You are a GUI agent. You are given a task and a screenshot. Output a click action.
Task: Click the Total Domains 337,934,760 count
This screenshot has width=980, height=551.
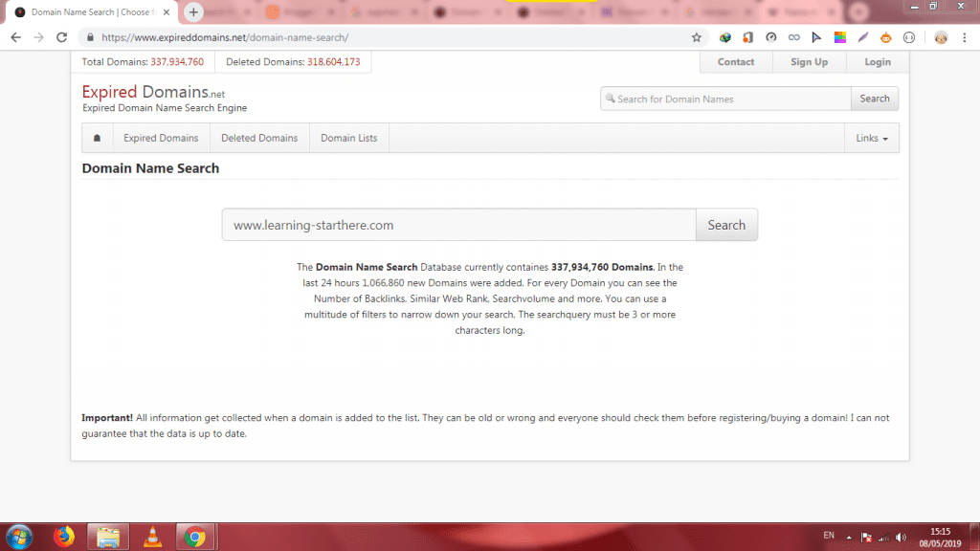click(x=177, y=62)
